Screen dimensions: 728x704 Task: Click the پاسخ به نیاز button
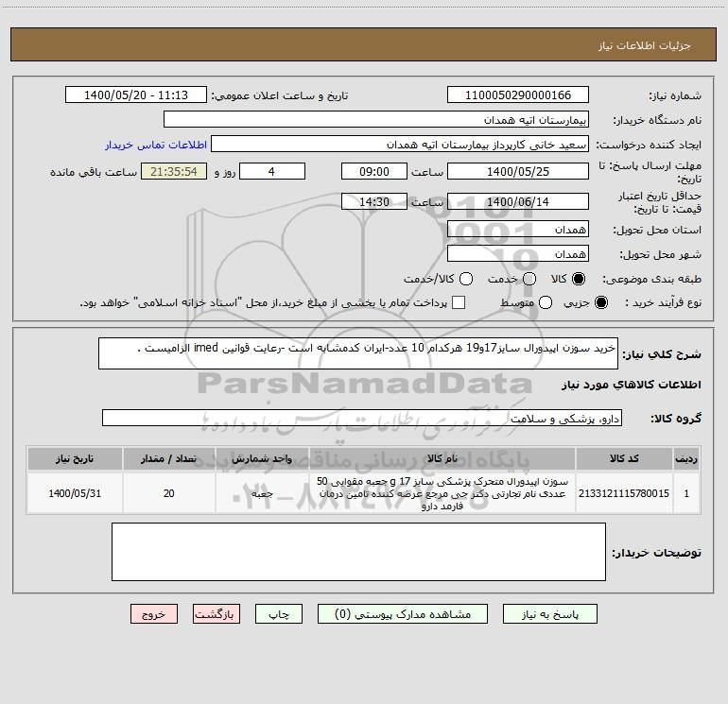[549, 614]
